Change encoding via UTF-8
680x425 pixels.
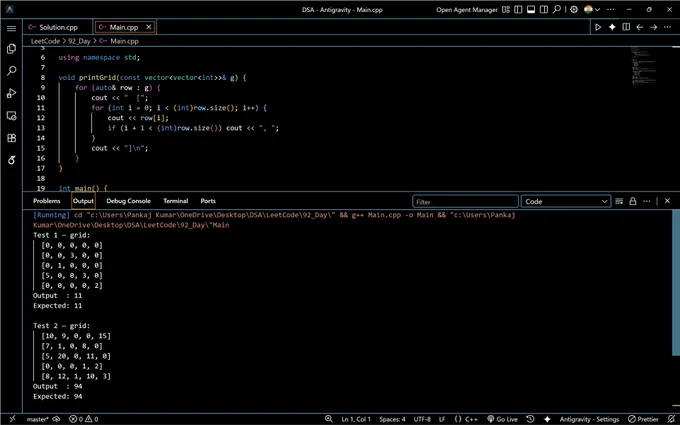coord(422,419)
